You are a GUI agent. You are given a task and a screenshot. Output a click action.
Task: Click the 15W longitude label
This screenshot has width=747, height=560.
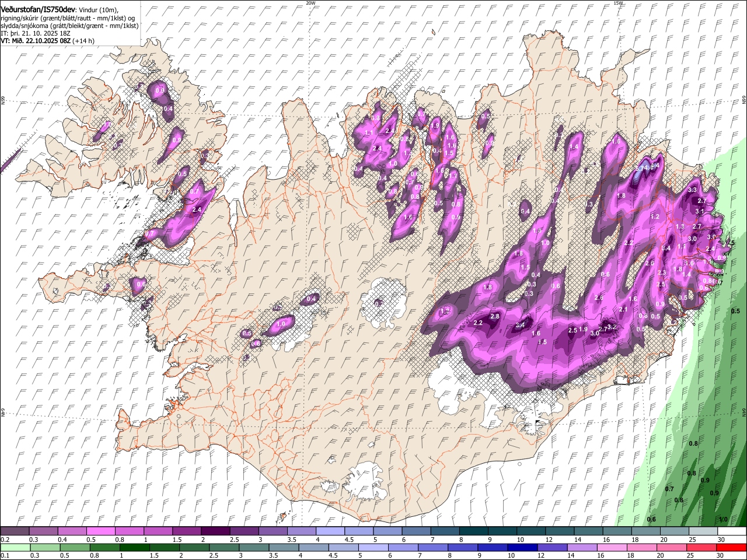pos(619,3)
